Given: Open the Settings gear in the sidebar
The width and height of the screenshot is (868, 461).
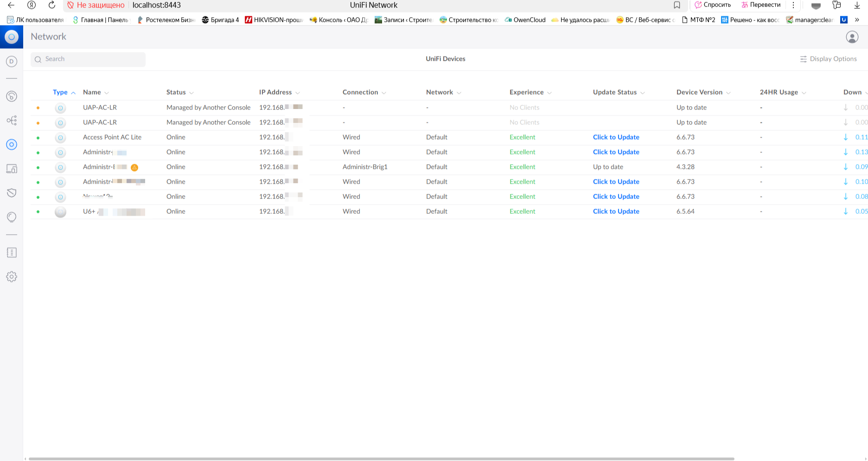Looking at the screenshot, I should (12, 277).
